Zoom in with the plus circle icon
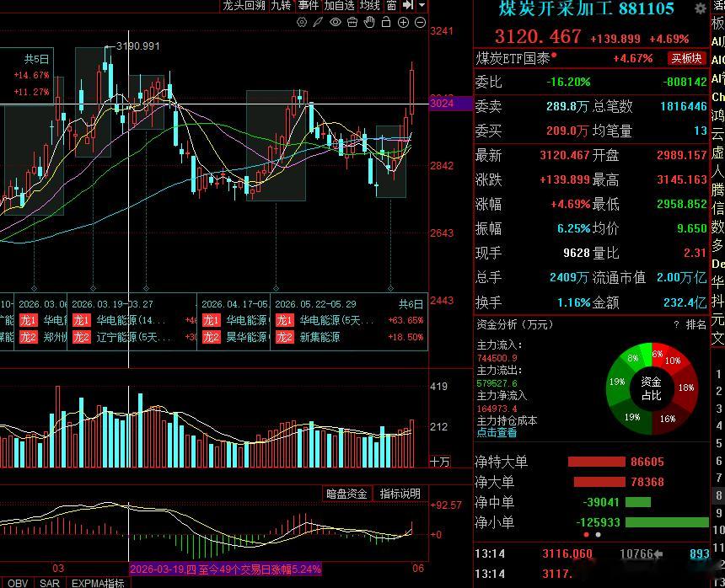Image resolution: width=725 pixels, height=588 pixels. click(403, 22)
